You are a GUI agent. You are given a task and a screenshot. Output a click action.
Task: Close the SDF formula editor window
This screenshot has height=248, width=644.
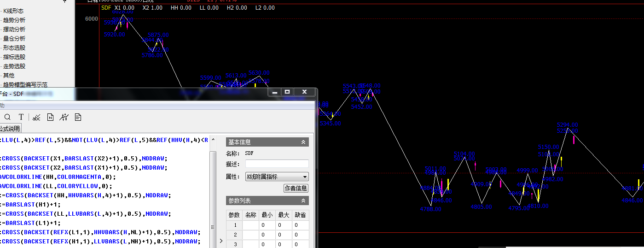pyautogui.click(x=304, y=92)
